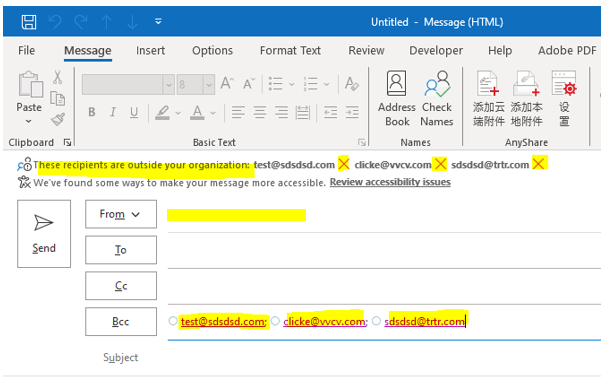The image size is (603, 387).
Task: Select the Message ribbon tab
Action: coord(88,51)
